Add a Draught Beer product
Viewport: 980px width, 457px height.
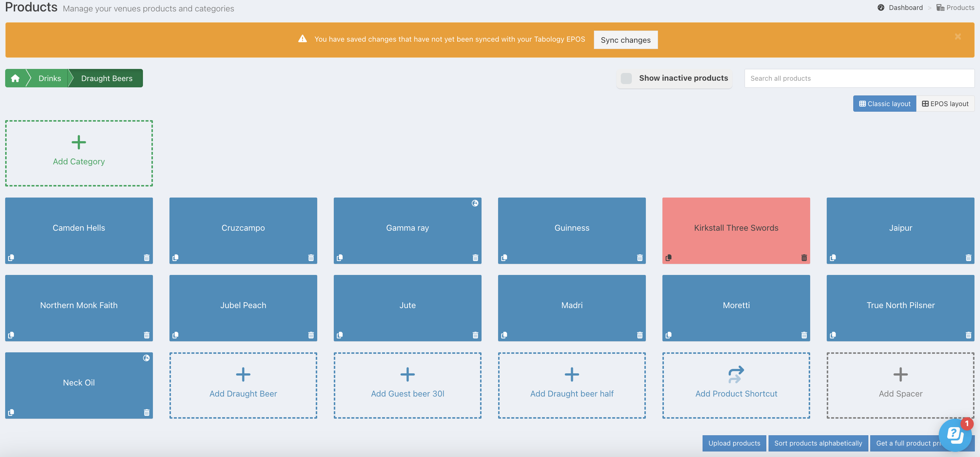(x=243, y=385)
